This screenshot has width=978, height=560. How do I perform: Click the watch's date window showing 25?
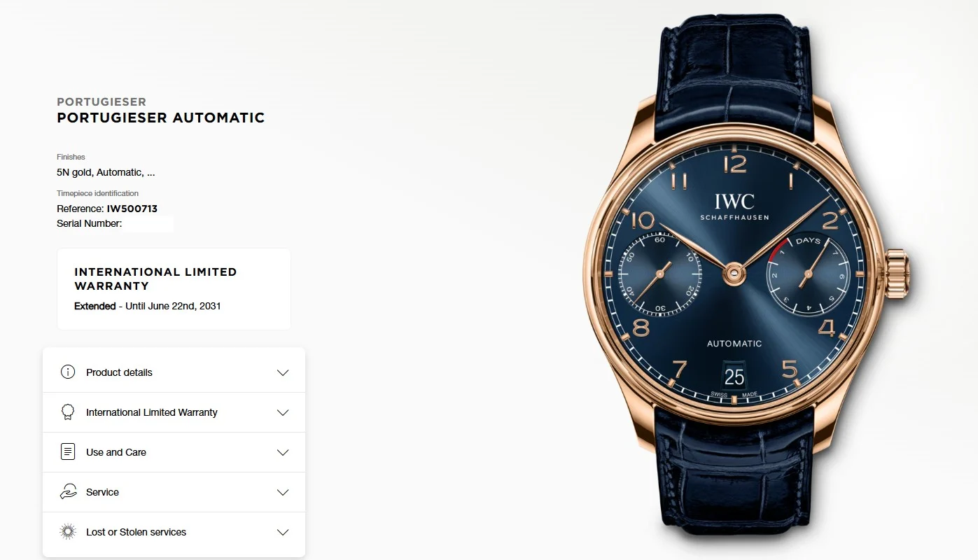pos(734,377)
